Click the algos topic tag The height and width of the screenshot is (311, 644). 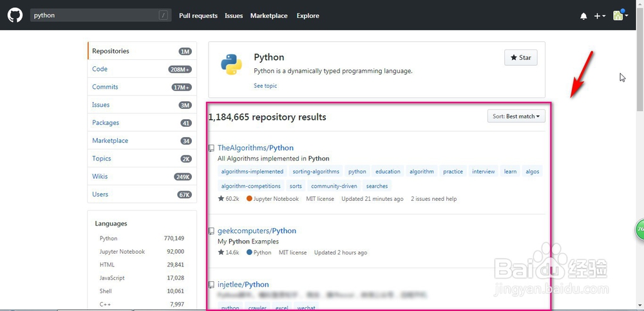(x=533, y=172)
